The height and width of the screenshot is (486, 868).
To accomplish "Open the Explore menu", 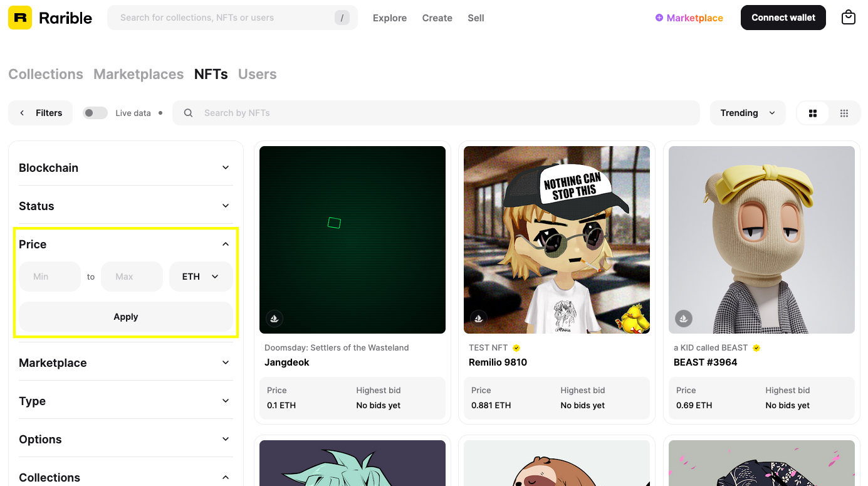I will click(390, 18).
